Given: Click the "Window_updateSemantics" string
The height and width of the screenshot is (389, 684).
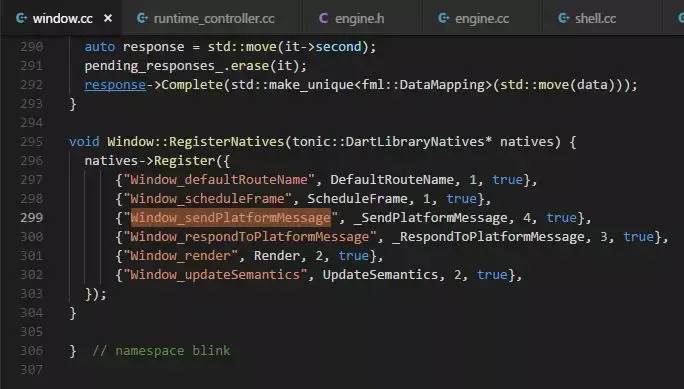Looking at the screenshot, I should 215,275.
